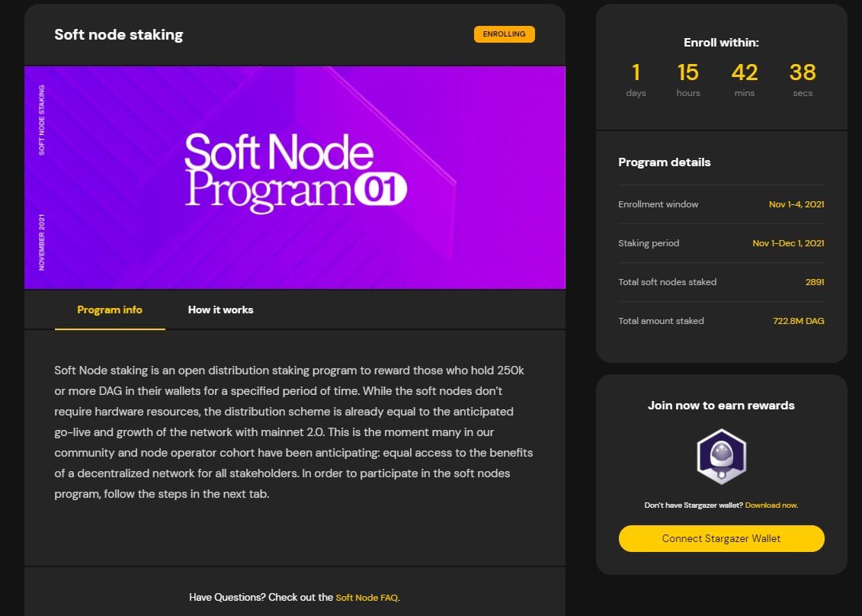Screen dimensions: 862x616
Task: Select the 722.8M DAG value
Action: tap(798, 321)
